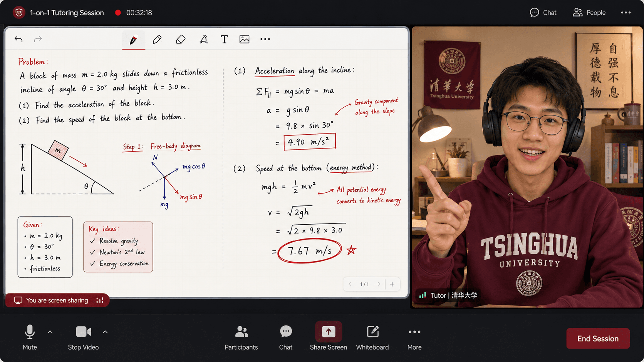Click the 'Step 1: Free-body diagram' label
This screenshot has width=644, height=362.
162,147
